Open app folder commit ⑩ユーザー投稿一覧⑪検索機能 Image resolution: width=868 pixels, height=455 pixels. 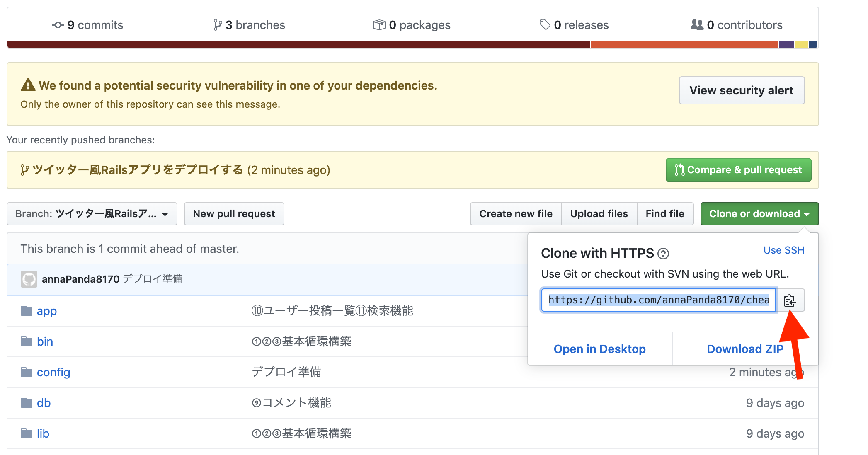pyautogui.click(x=332, y=311)
